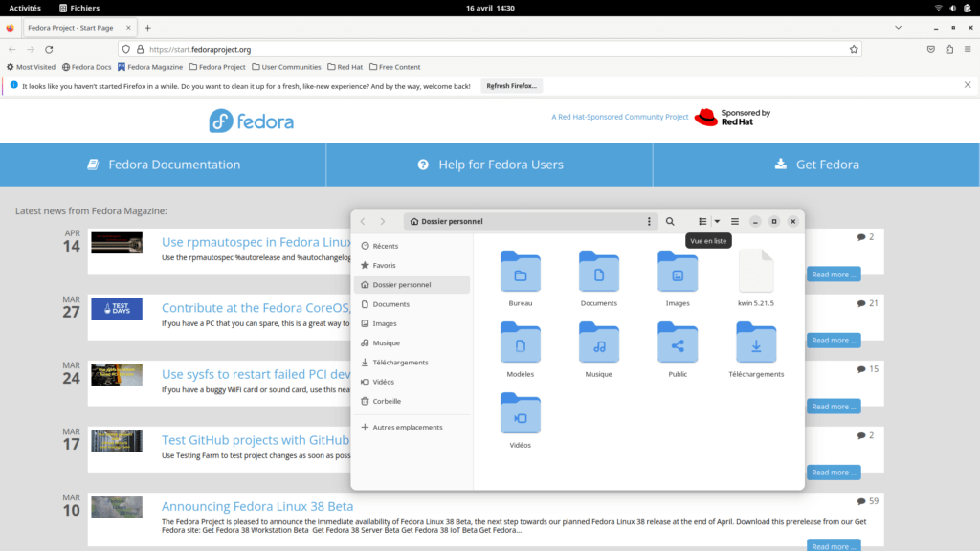Click Firefox back arrow

point(12,49)
